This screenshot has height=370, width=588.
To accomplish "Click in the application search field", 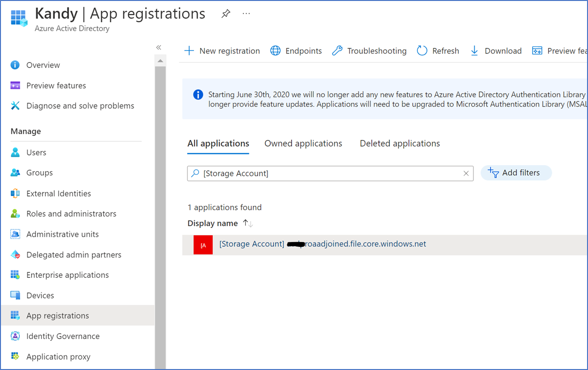I will (x=330, y=173).
